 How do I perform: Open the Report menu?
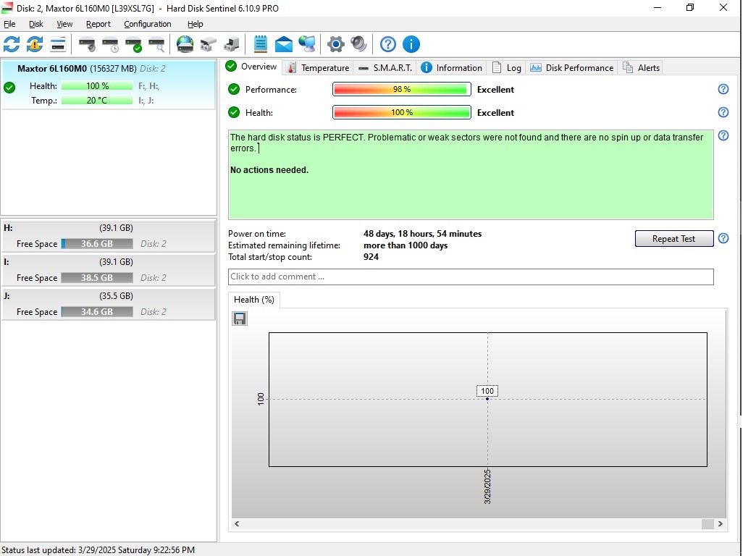pyautogui.click(x=98, y=24)
